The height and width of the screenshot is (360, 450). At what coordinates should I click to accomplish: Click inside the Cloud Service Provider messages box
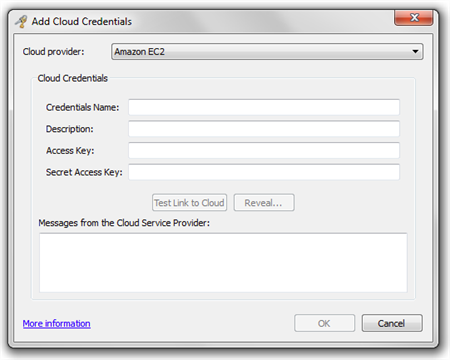click(223, 263)
